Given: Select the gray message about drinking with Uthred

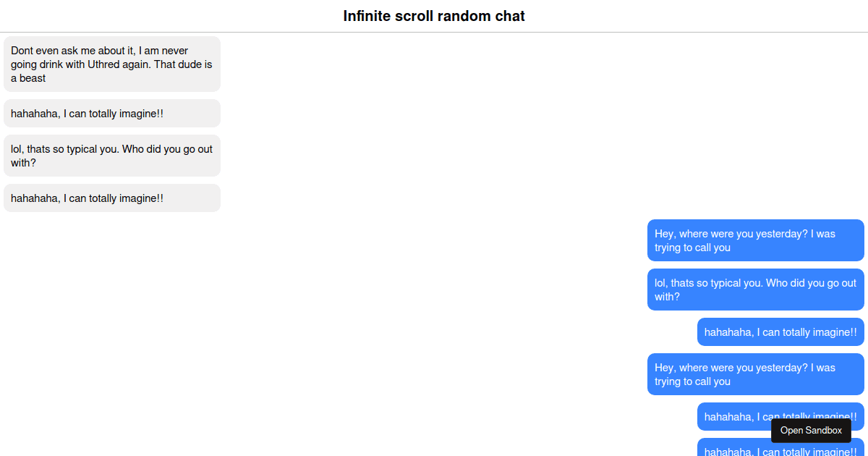Looking at the screenshot, I should point(112,64).
